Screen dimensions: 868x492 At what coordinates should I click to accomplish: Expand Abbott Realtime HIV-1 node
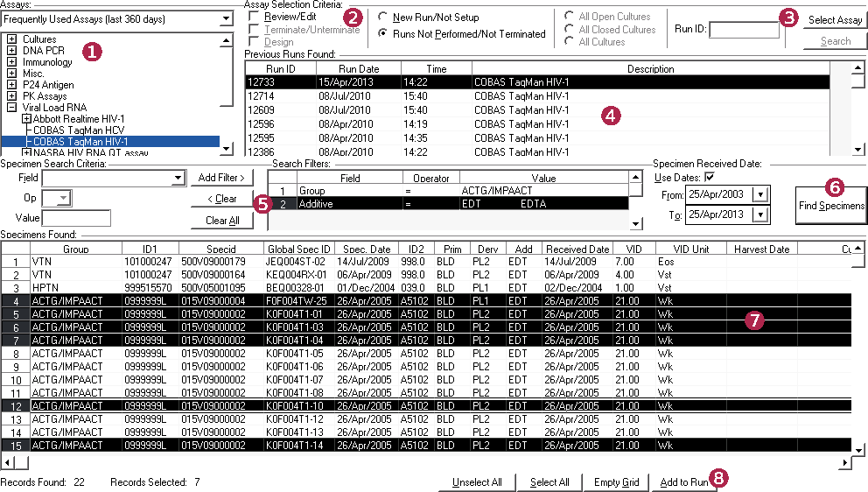click(x=26, y=118)
